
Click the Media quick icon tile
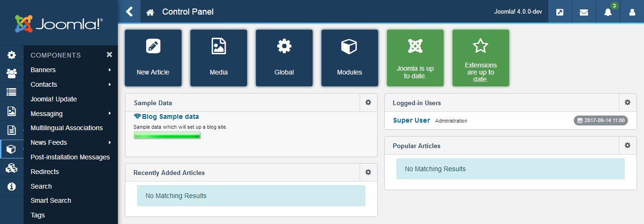218,58
